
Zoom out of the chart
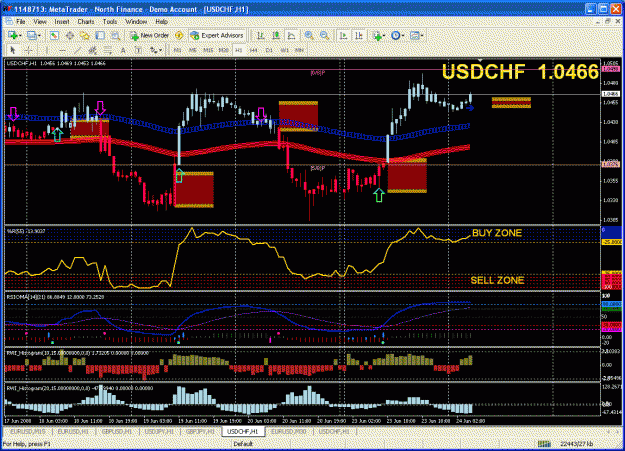(x=325, y=35)
